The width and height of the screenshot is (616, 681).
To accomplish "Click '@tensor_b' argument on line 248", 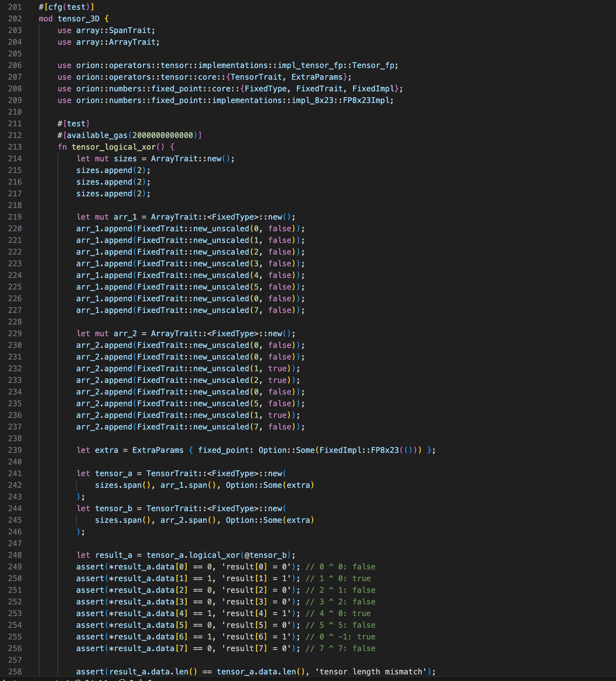I will coord(266,555).
